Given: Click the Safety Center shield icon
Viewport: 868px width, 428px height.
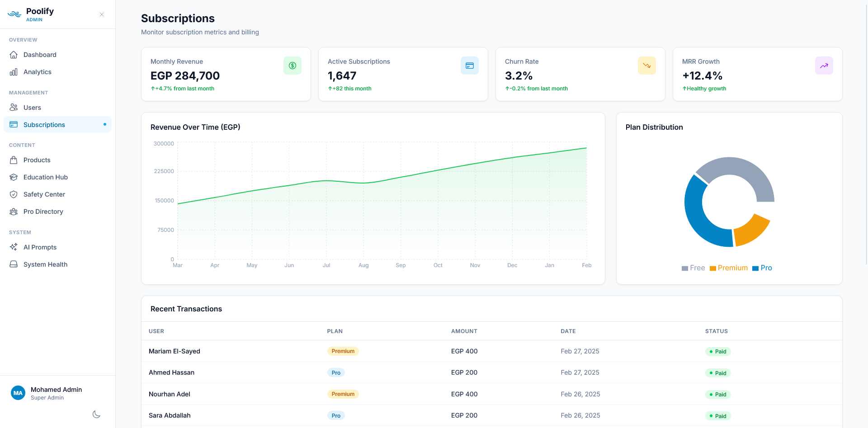Looking at the screenshot, I should (x=14, y=194).
